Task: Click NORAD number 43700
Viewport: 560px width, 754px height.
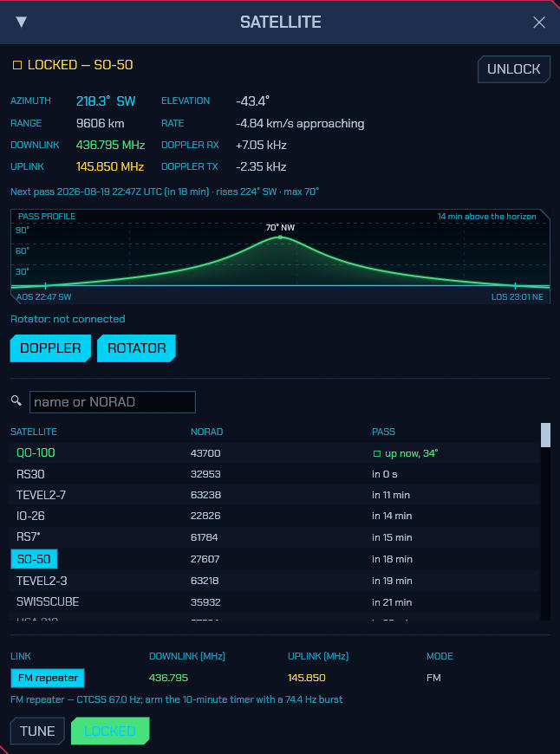Action: tap(205, 453)
